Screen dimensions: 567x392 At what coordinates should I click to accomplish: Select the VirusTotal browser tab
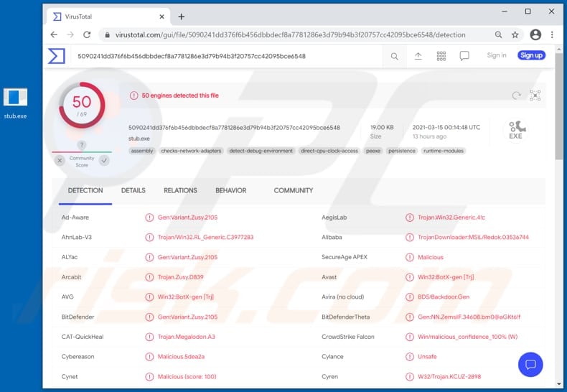coord(108,17)
